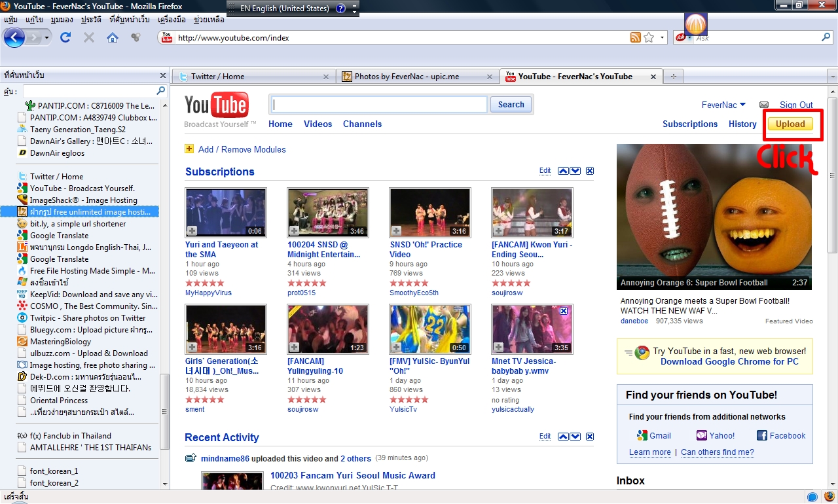
Task: Open the แฟ้ม menu
Action: click(x=10, y=20)
